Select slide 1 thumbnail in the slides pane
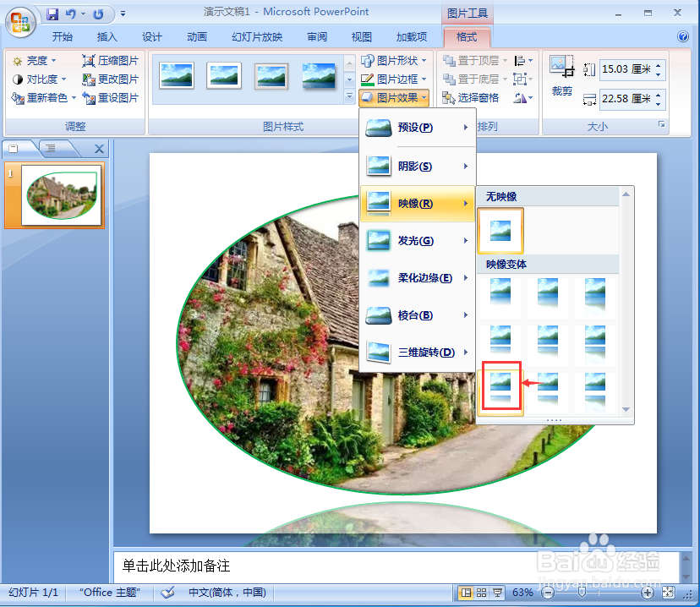Screen dimensions: 700x607 [61, 195]
